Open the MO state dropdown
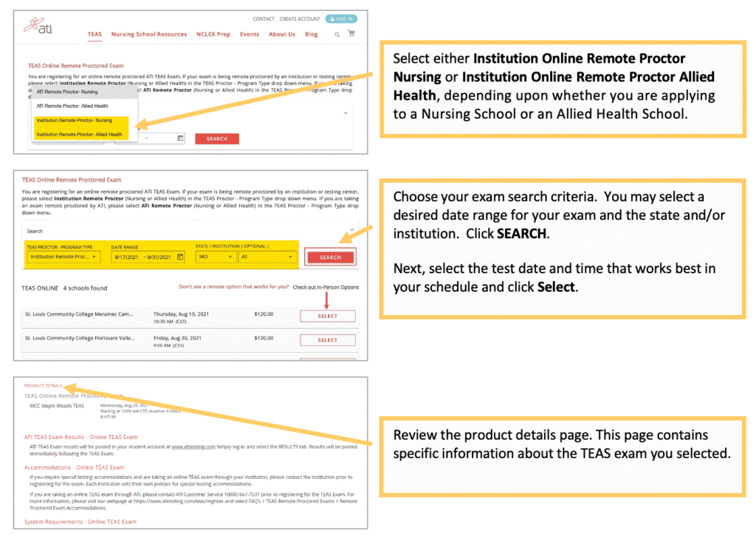The width and height of the screenshot is (756, 543). point(215,257)
